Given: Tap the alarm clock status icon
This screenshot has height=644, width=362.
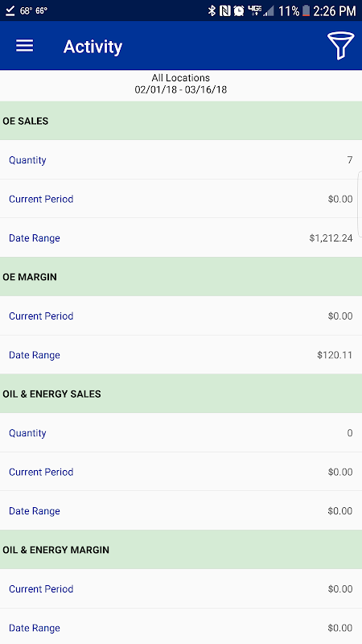Looking at the screenshot, I should (239, 10).
